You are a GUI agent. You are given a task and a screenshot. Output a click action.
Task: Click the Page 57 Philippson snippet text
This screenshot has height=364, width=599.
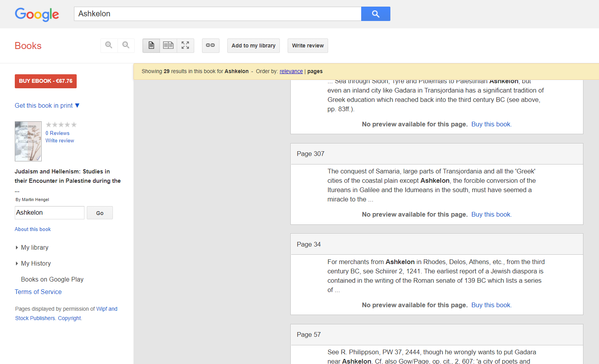(432, 357)
